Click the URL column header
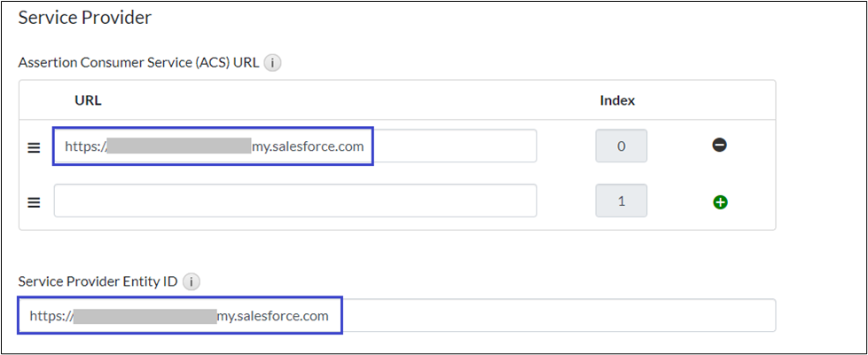 (x=89, y=100)
